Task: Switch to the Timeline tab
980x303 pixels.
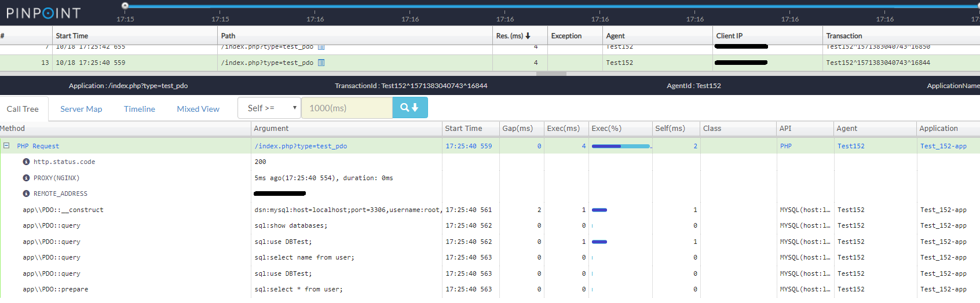Action: click(x=140, y=109)
